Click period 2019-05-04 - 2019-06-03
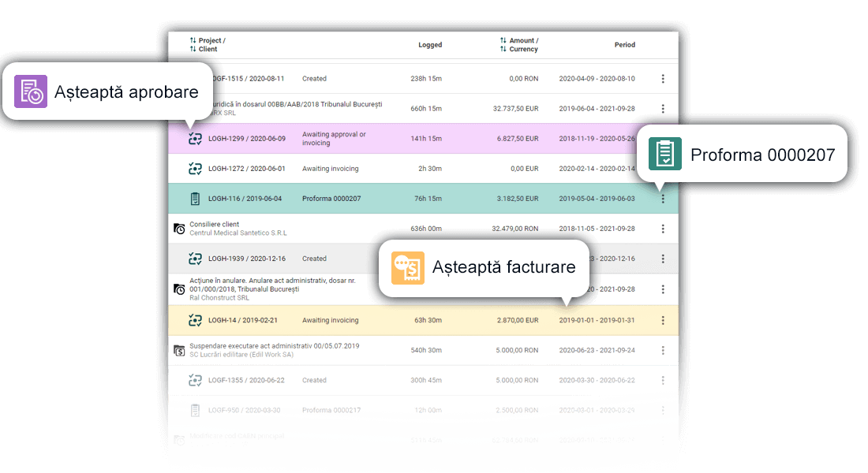Image resolution: width=868 pixels, height=473 pixels. (x=597, y=199)
